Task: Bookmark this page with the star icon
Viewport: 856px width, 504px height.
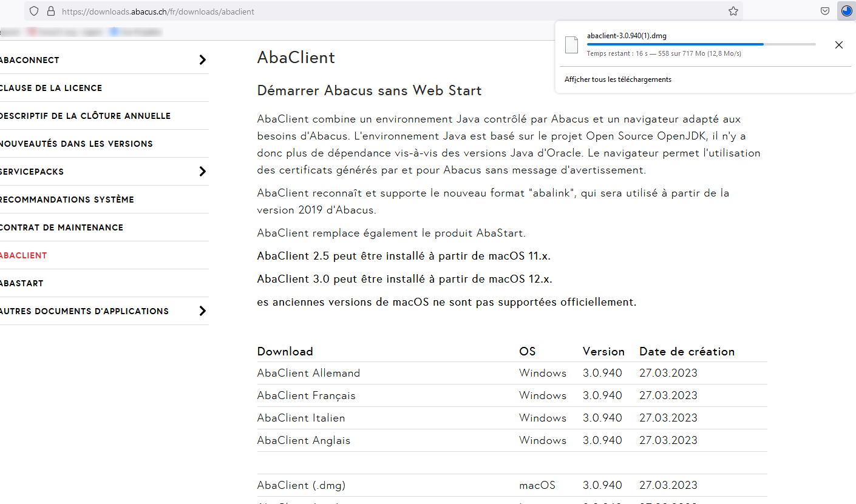Action: click(733, 11)
